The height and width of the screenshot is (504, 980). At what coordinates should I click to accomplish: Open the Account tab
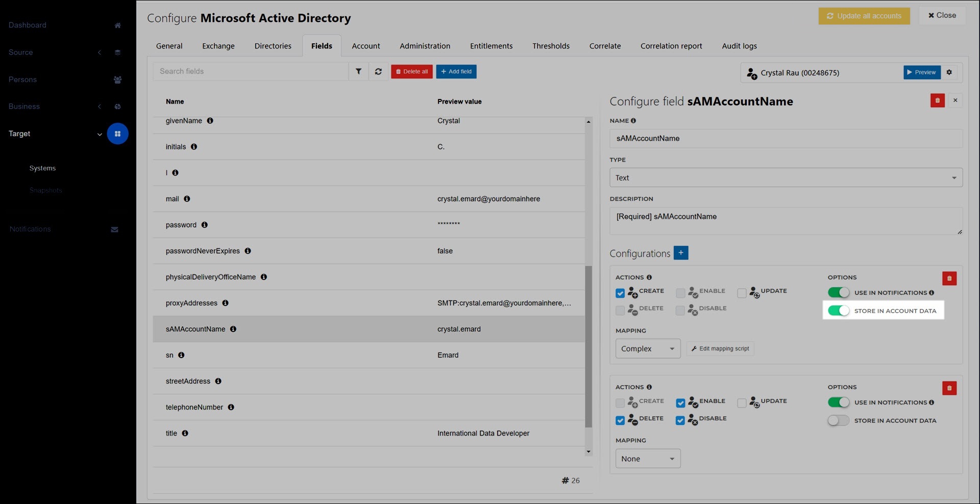click(x=365, y=46)
